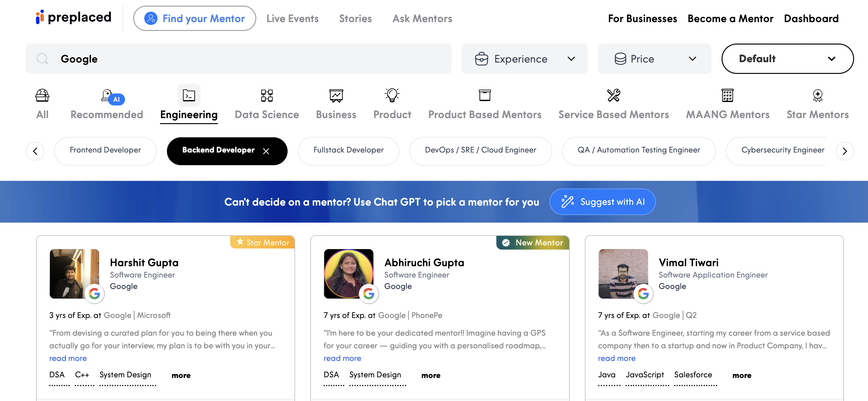Image resolution: width=868 pixels, height=401 pixels.
Task: Toggle Backend Developer filter chip
Action: click(227, 151)
